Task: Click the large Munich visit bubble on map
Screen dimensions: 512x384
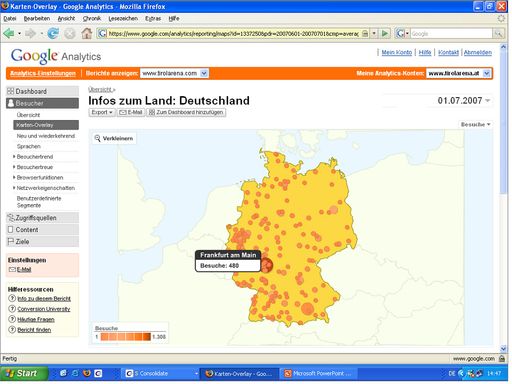Action: coord(307,308)
